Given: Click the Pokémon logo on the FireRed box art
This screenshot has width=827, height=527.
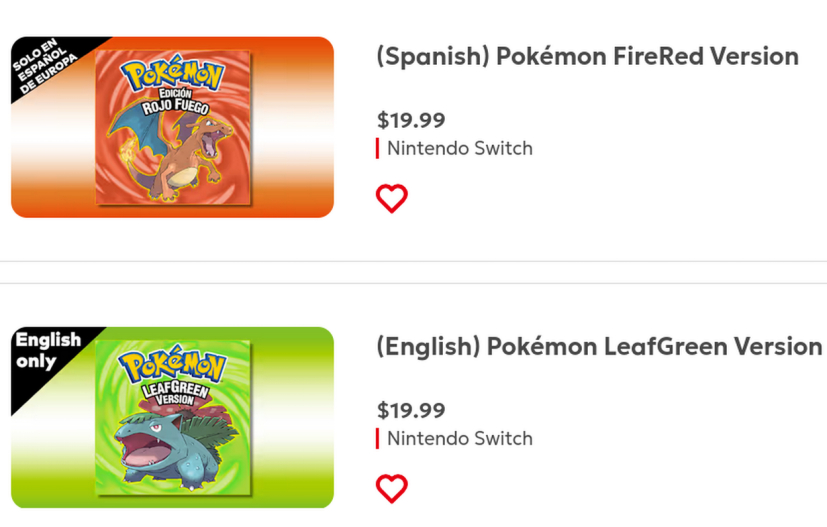Looking at the screenshot, I should (x=174, y=74).
